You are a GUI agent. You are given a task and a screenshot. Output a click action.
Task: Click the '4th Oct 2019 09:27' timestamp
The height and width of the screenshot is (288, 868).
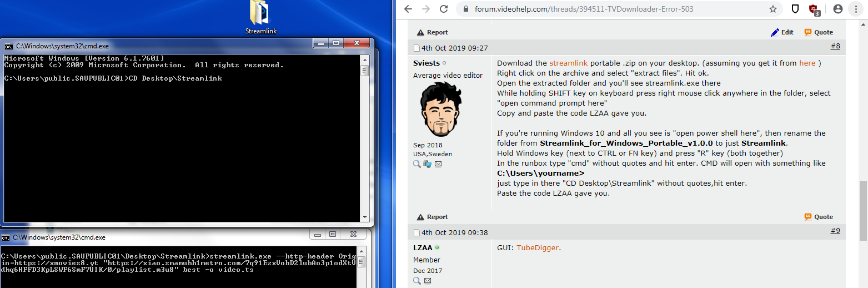click(455, 48)
